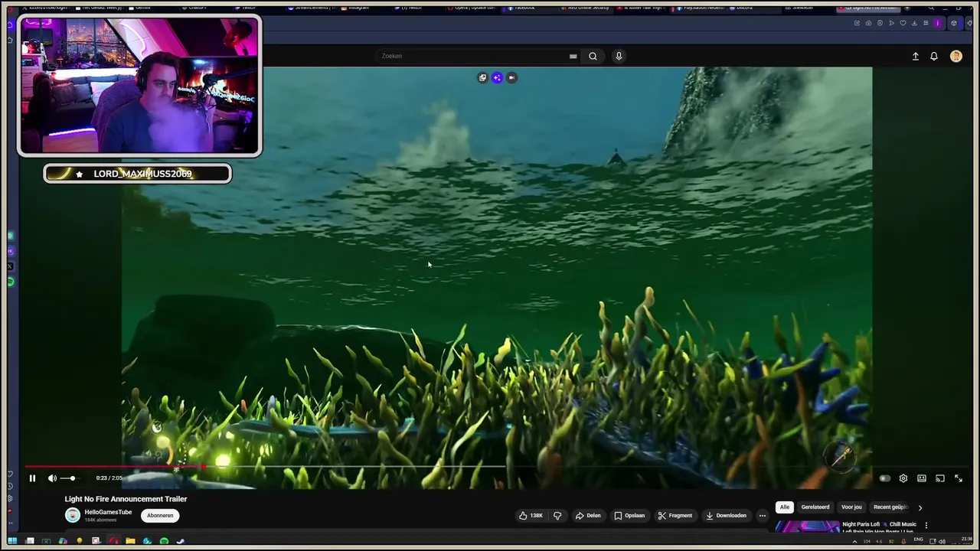980x551 pixels.
Task: Switch to theater mode view
Action: pyautogui.click(x=922, y=478)
